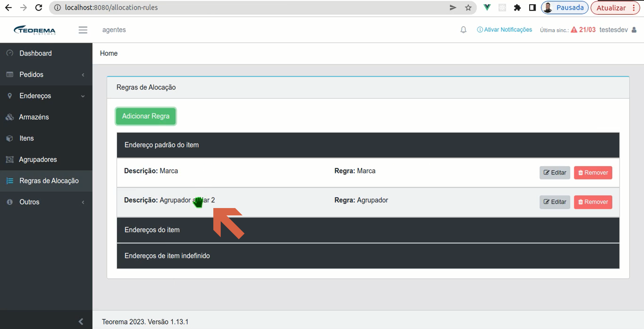Click the Dashboard gauge icon
Viewport: 644px width, 329px height.
(10, 53)
